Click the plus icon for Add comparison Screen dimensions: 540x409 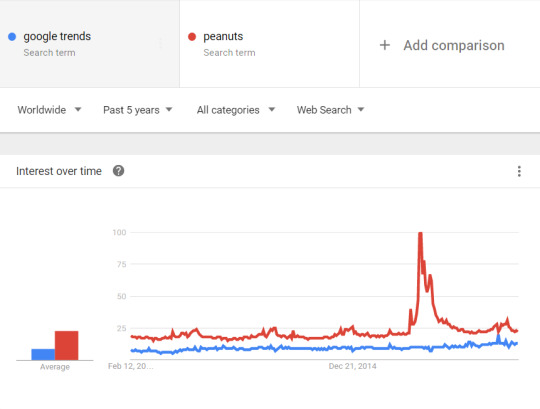pyautogui.click(x=385, y=45)
